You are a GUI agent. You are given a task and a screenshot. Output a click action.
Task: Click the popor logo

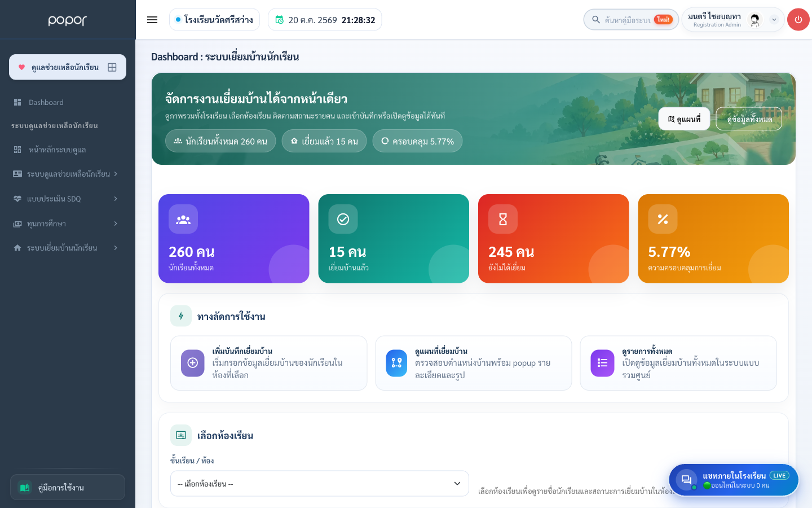68,20
